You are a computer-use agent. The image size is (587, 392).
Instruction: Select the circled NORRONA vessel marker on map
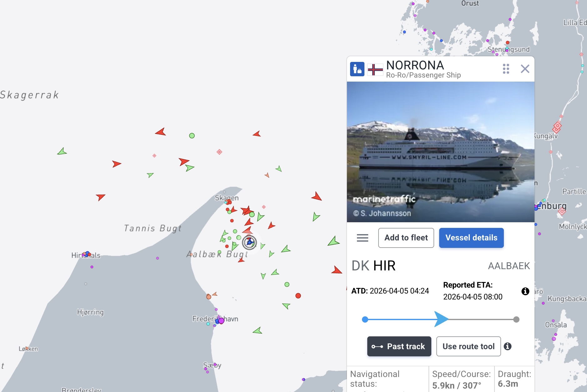[249, 242]
